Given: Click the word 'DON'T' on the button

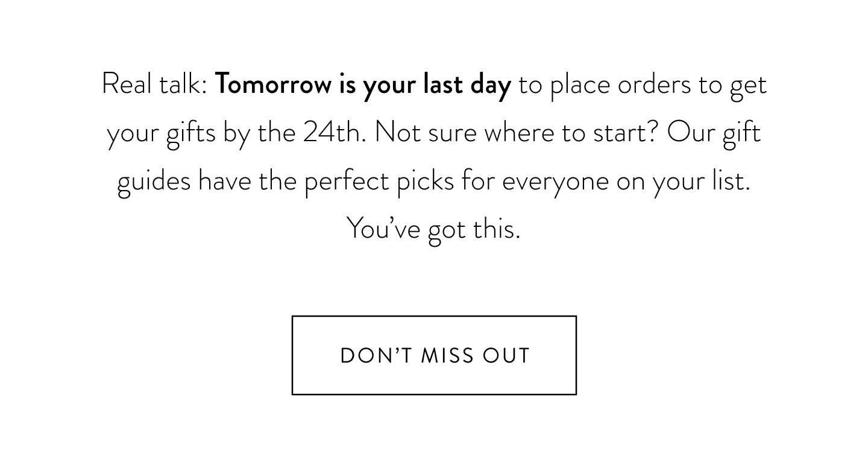Looking at the screenshot, I should [377, 356].
